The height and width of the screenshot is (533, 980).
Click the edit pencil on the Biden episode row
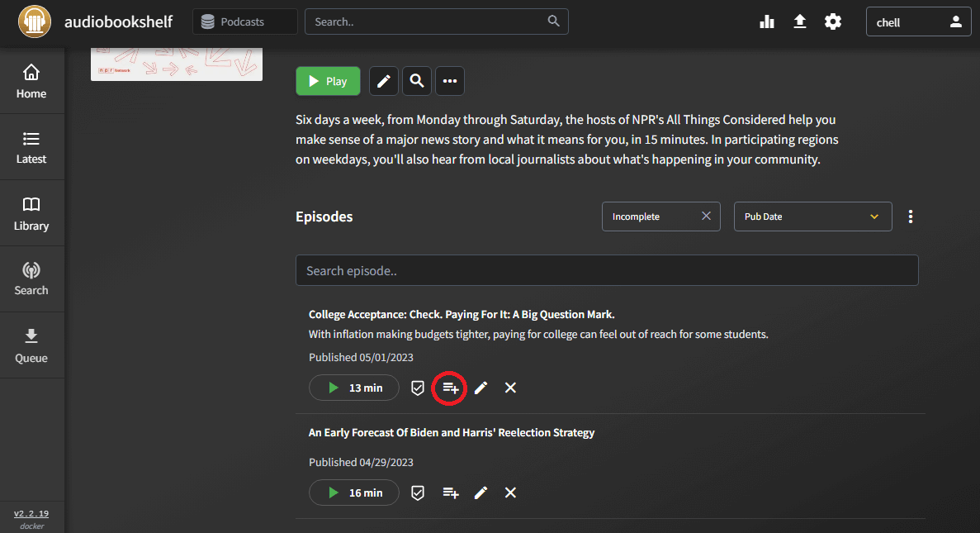(x=481, y=493)
